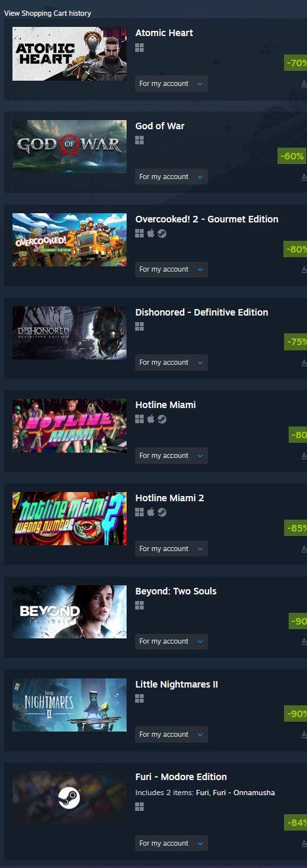Click Windows icon under Furi - Modore Edition
The width and height of the screenshot is (307, 868).
[x=139, y=808]
